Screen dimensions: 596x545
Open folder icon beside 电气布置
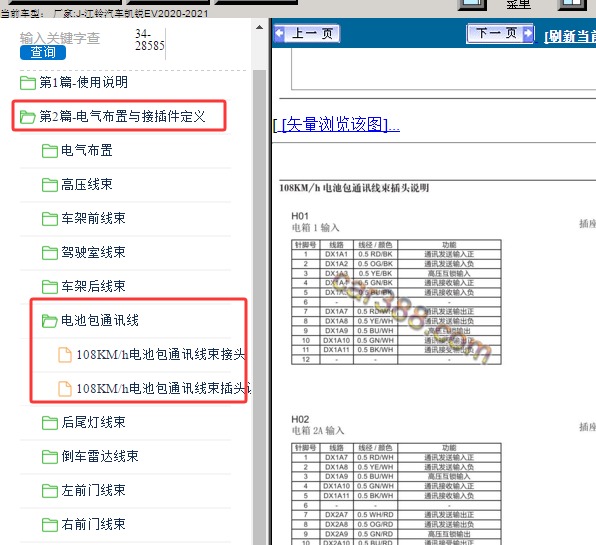[x=50, y=151]
